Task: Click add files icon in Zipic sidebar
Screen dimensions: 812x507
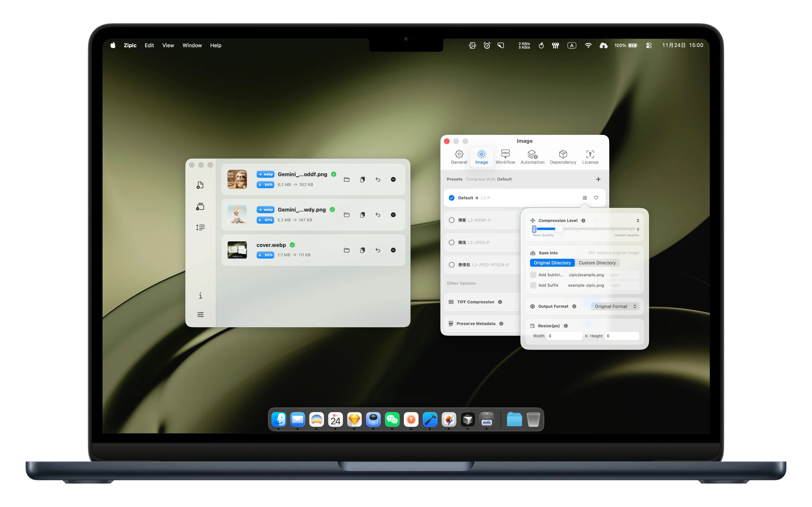Action: [x=200, y=185]
